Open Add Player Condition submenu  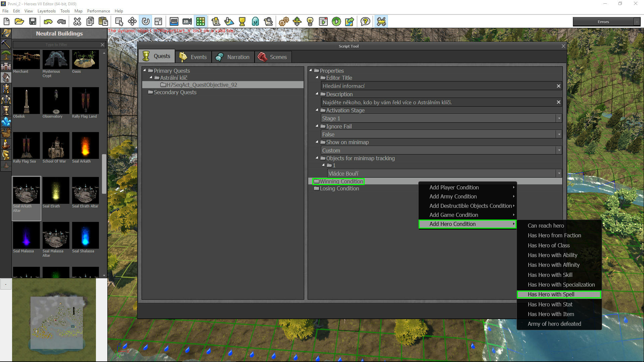click(x=468, y=187)
